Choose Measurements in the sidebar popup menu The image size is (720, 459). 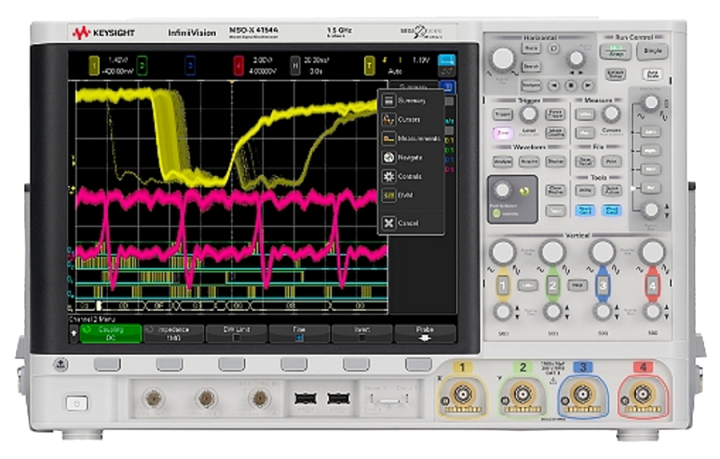click(x=411, y=138)
